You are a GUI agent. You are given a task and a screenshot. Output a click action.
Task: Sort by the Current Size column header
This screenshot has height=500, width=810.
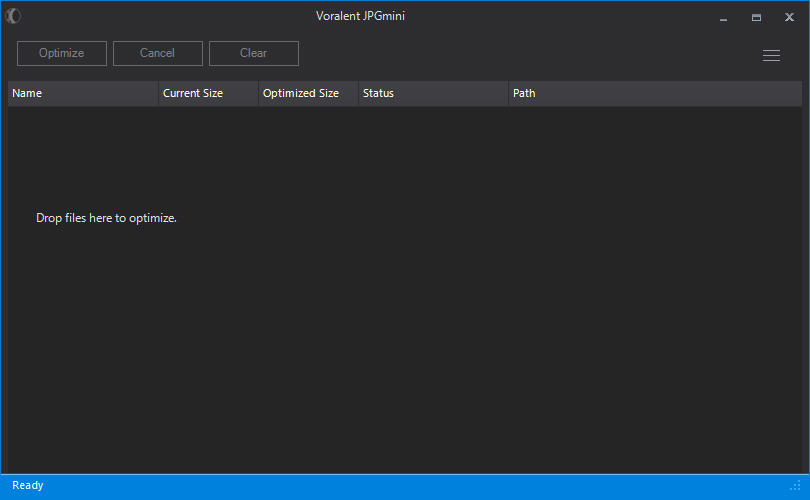pyautogui.click(x=208, y=93)
